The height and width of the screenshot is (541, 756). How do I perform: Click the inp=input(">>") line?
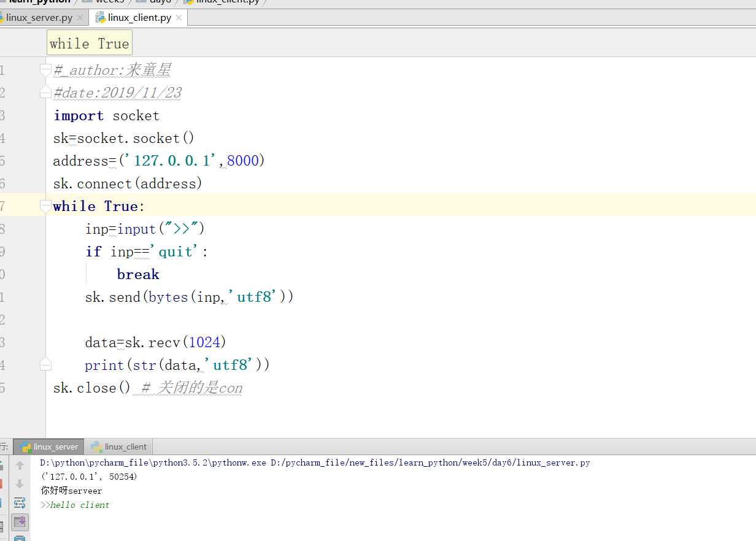[x=145, y=229]
